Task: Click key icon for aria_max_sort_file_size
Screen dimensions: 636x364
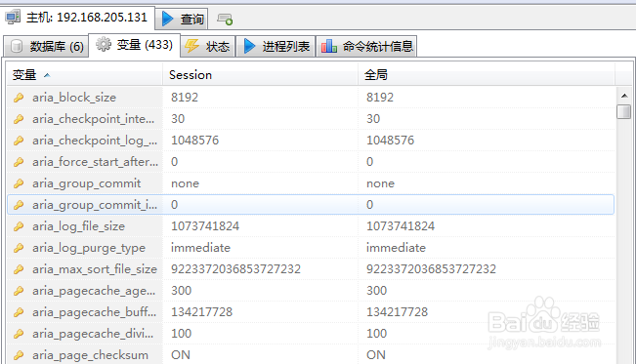Action: (19, 269)
